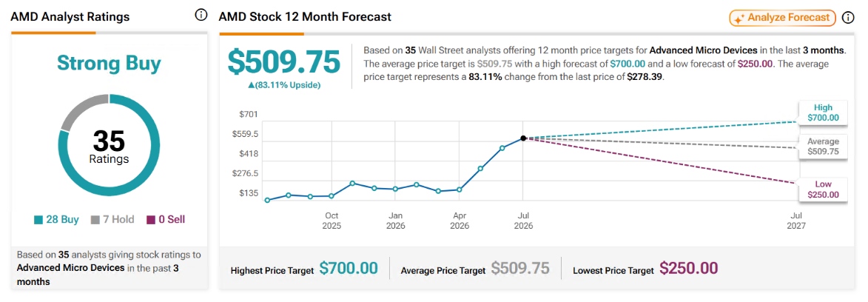The height and width of the screenshot is (302, 868).
Task: Open the 12 Month Forecast info icon
Action: pyautogui.click(x=848, y=18)
